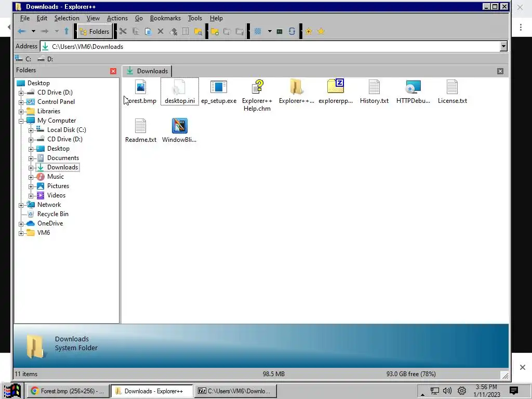Open the Views dropdown arrow

[x=270, y=32]
